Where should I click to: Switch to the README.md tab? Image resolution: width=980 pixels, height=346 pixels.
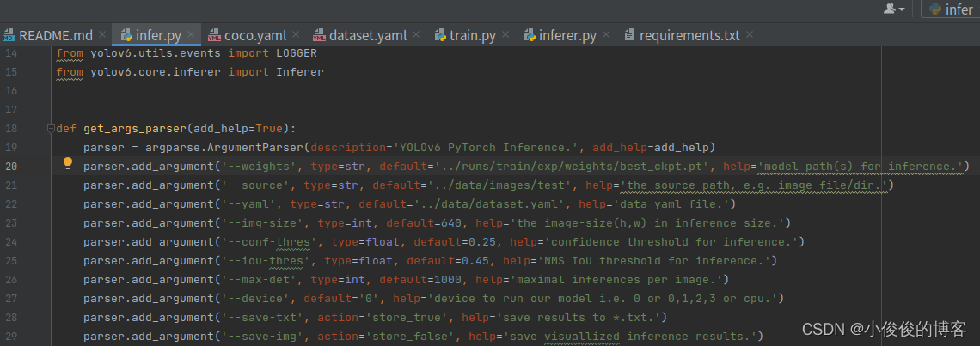[48, 35]
